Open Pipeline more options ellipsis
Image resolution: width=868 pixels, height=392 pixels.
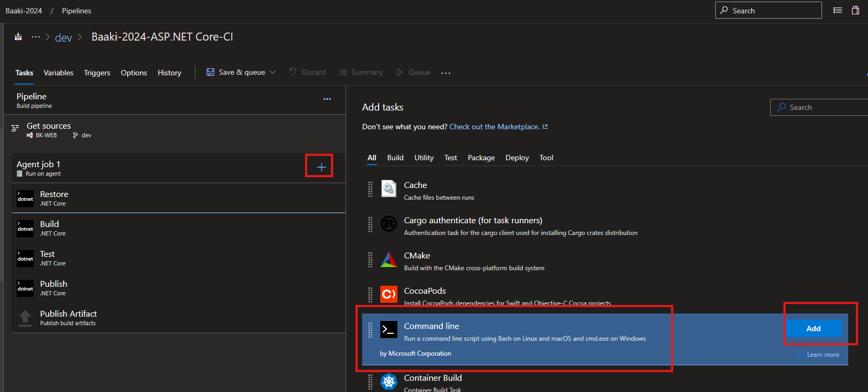pyautogui.click(x=327, y=99)
